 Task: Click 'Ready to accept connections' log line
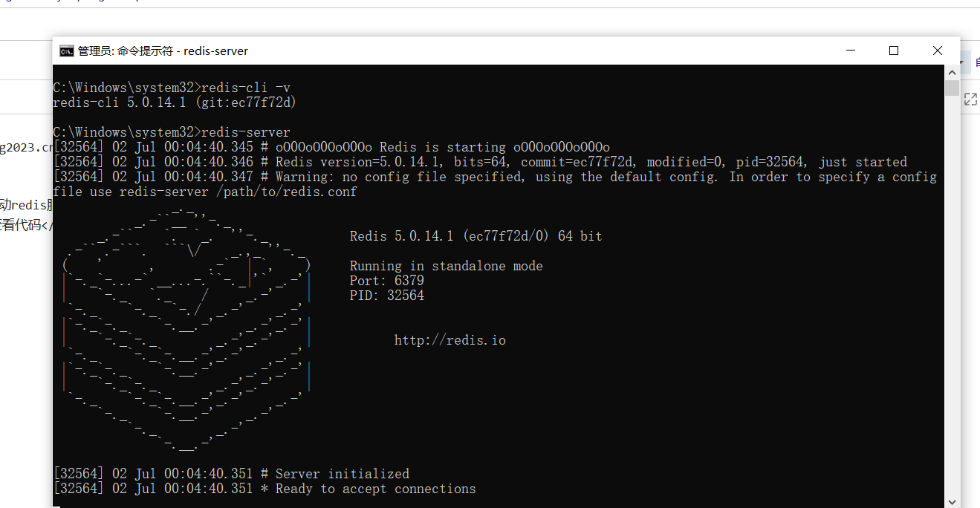[265, 489]
